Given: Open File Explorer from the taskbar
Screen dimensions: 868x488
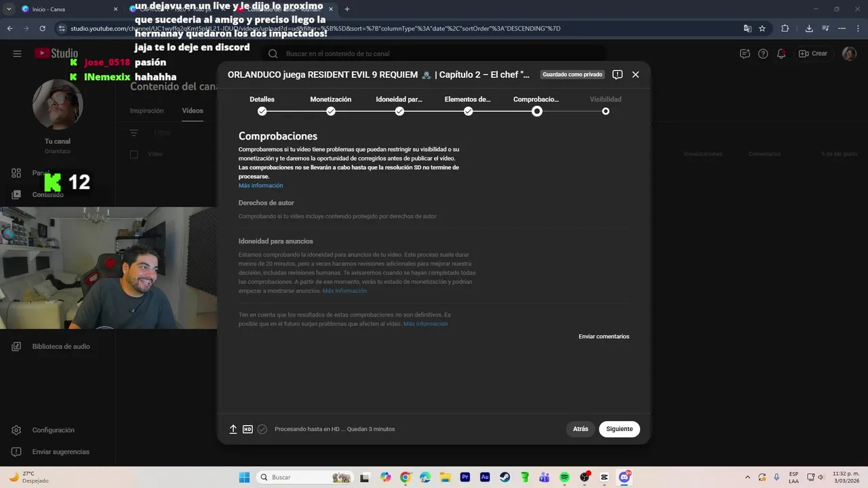Looking at the screenshot, I should pos(445,477).
